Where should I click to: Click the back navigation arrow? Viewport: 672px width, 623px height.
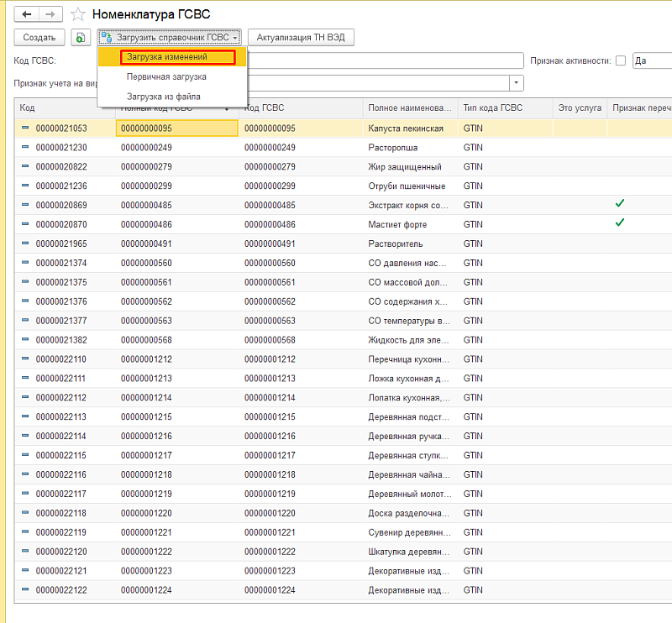pos(27,14)
